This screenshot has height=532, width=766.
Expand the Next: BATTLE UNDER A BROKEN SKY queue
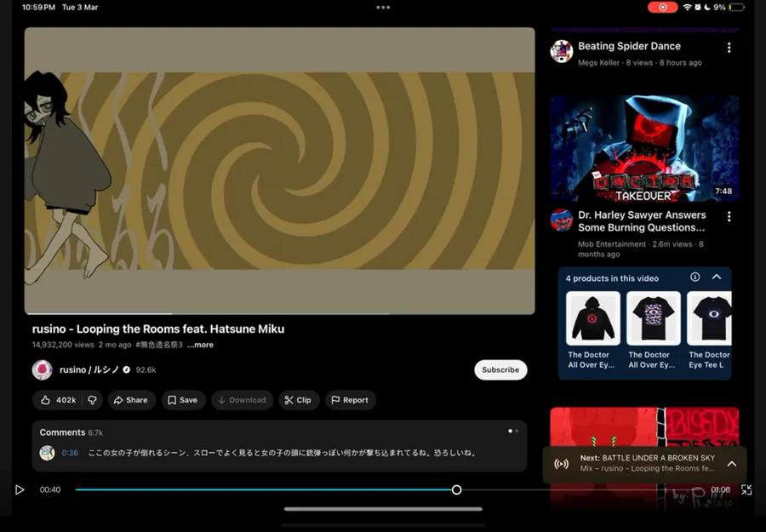point(732,464)
